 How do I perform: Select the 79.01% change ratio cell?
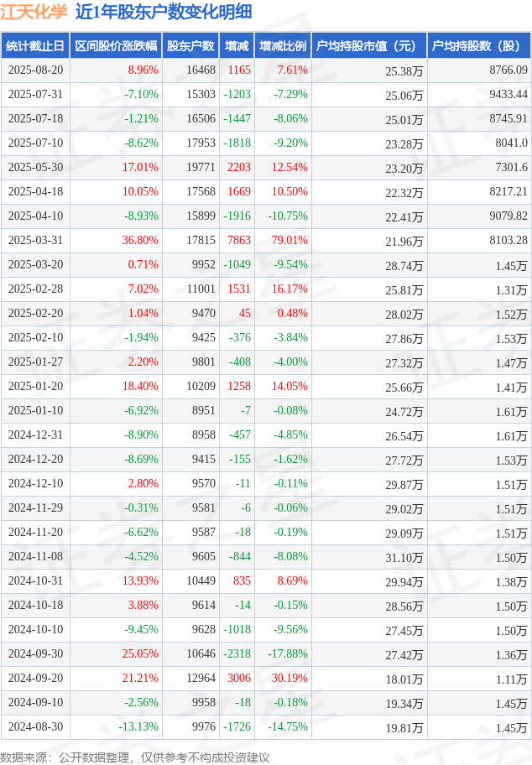[289, 240]
